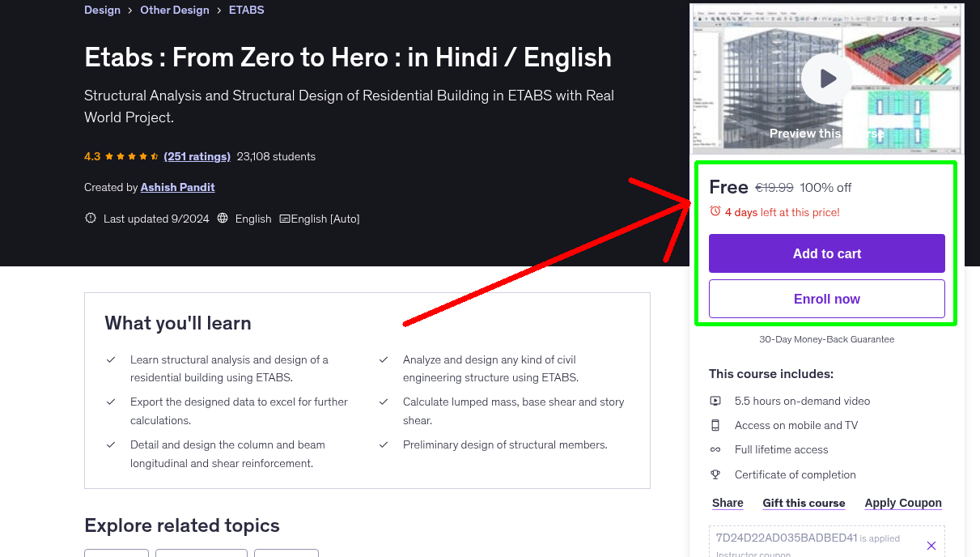The height and width of the screenshot is (557, 980).
Task: Open instructor Ashish Pandit's profile
Action: [x=177, y=187]
